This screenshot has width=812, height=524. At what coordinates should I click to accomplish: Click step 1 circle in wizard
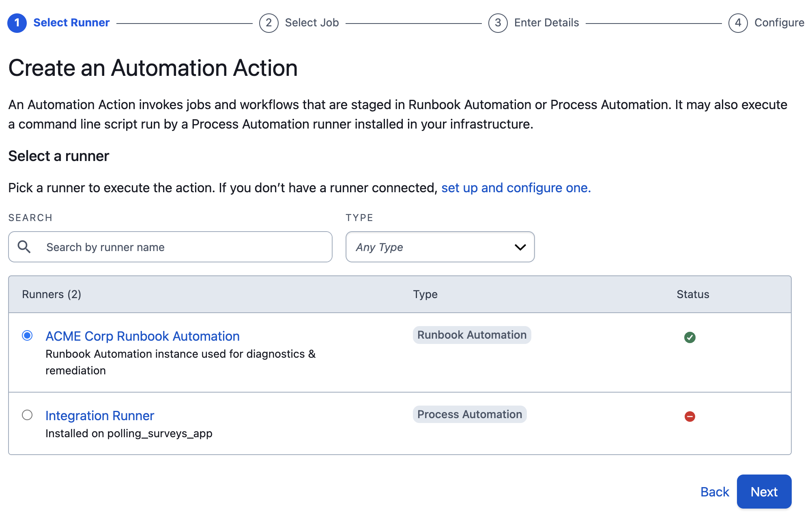click(17, 23)
